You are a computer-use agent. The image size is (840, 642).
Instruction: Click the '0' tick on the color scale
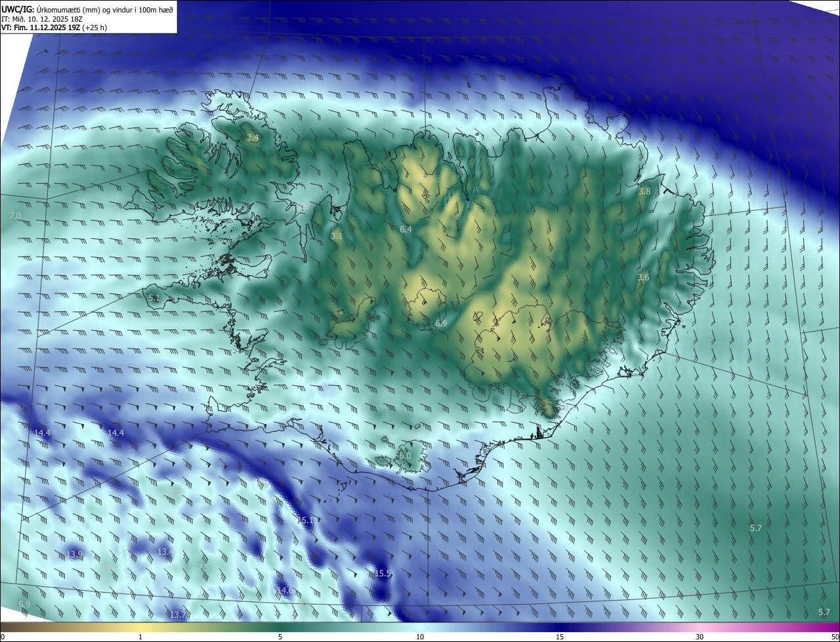[3, 637]
